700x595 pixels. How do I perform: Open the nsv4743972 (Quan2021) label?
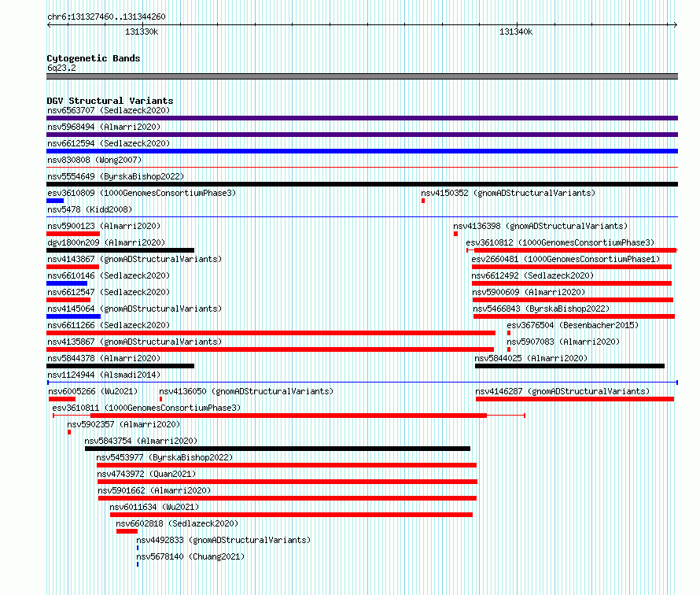pyautogui.click(x=146, y=474)
